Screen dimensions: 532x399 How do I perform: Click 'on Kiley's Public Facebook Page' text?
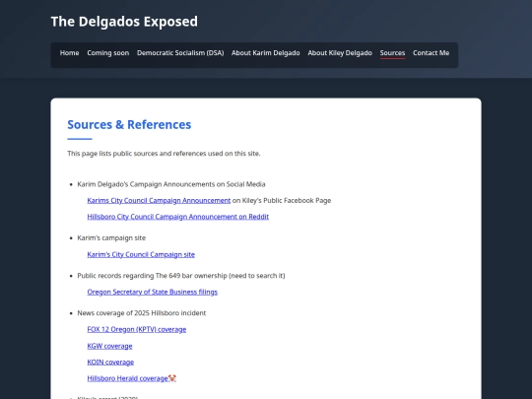tap(282, 201)
